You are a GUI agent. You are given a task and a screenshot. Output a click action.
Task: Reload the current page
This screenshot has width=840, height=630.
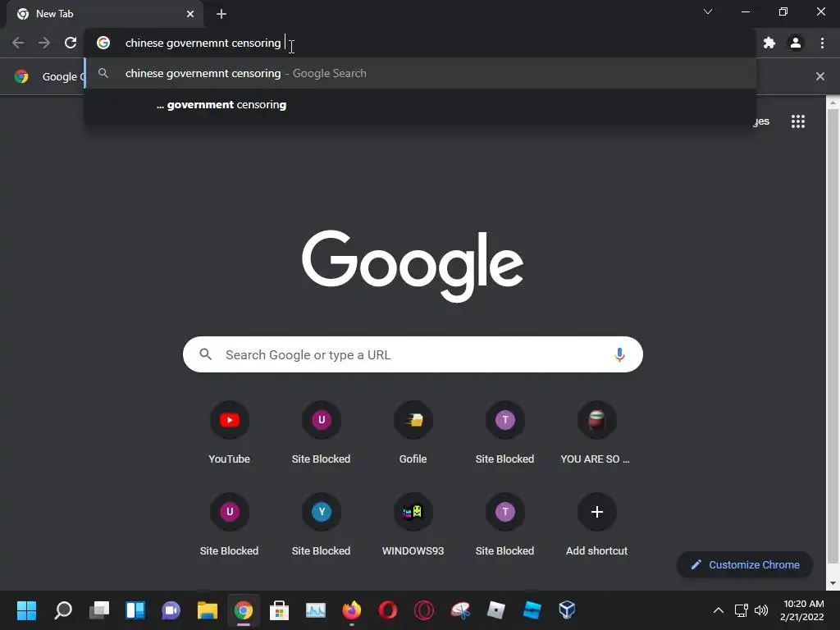pyautogui.click(x=71, y=43)
